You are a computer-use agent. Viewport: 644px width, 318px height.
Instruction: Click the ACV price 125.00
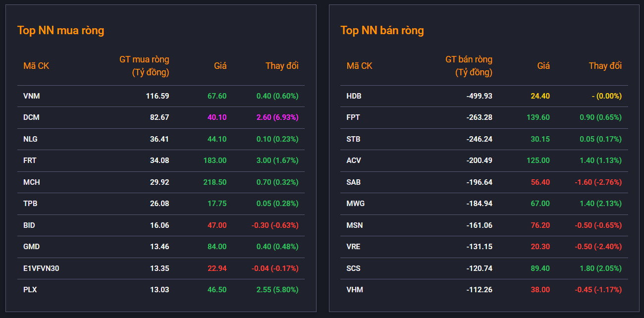coord(538,160)
